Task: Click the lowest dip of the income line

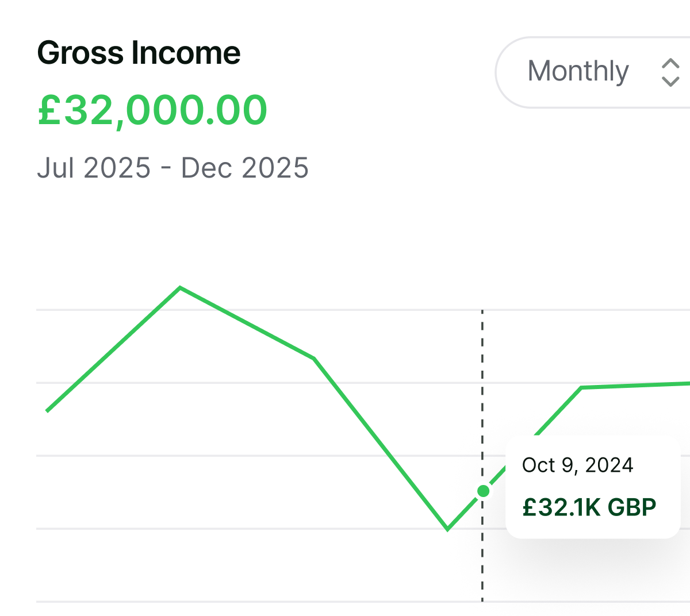Action: [x=447, y=529]
